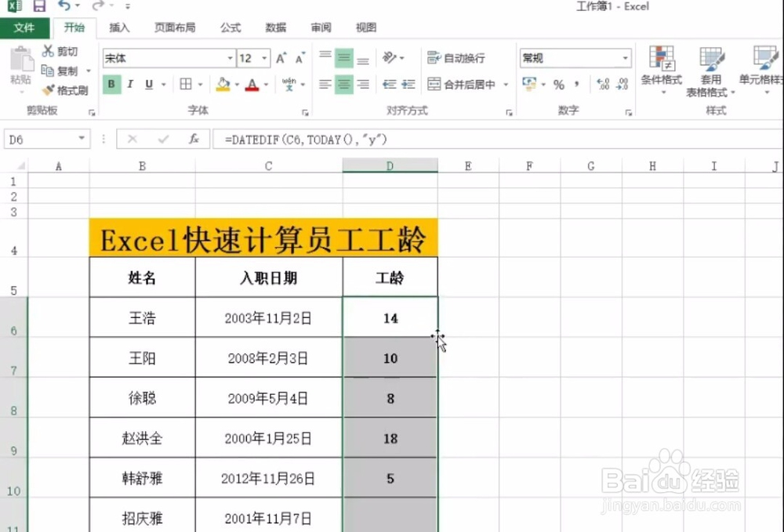Click the text orientation icon
Image resolution: width=784 pixels, height=532 pixels.
pos(390,57)
